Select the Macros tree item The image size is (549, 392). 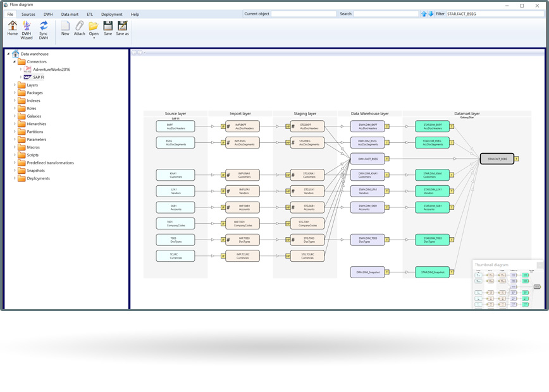[x=34, y=147]
